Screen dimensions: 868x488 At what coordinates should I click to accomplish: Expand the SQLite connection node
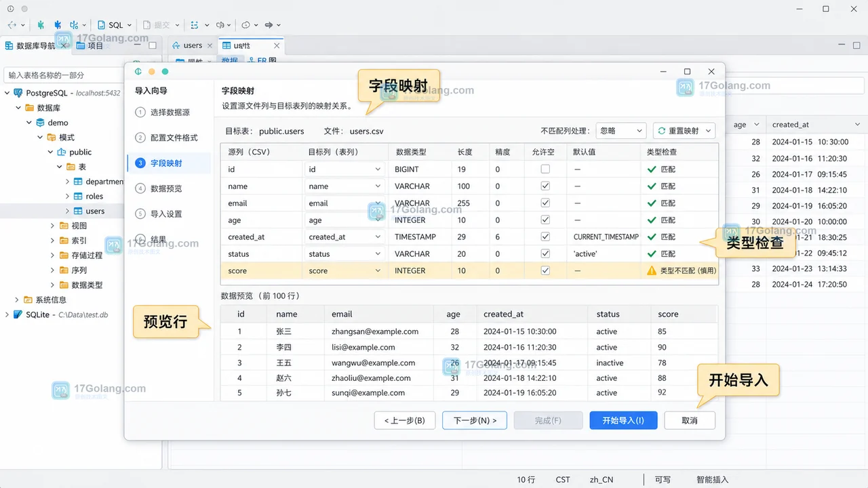coord(8,314)
